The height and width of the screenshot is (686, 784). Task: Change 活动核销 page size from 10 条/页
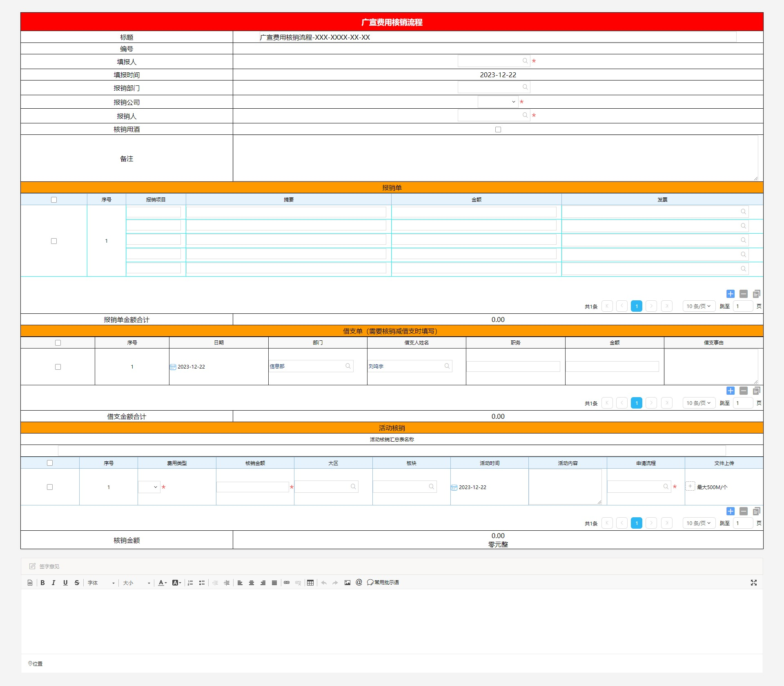[699, 523]
